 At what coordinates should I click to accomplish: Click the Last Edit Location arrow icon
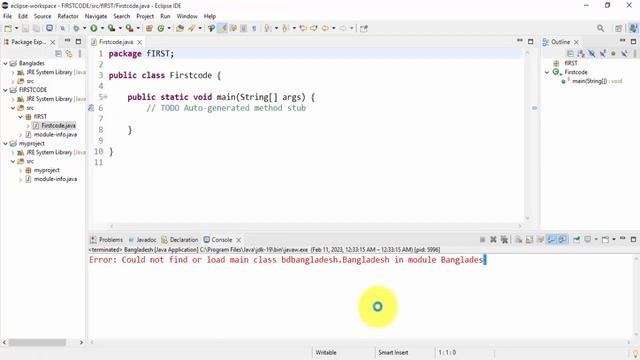pos(302,28)
